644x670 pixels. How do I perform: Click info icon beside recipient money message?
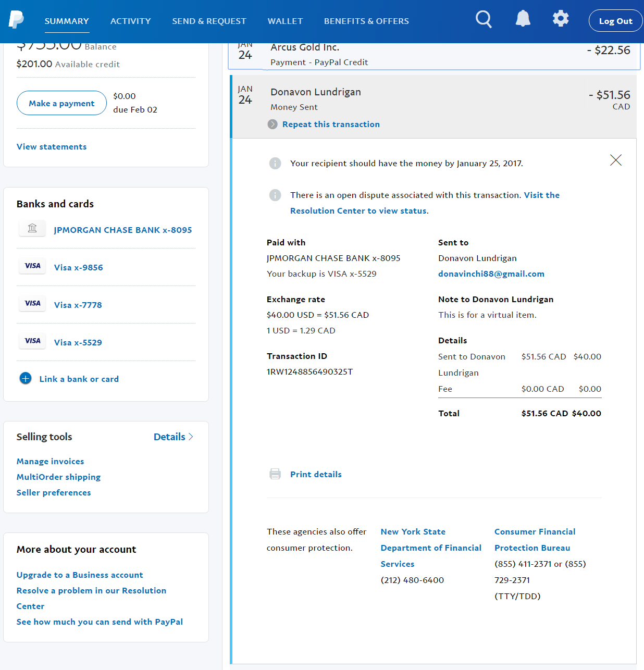(x=275, y=163)
